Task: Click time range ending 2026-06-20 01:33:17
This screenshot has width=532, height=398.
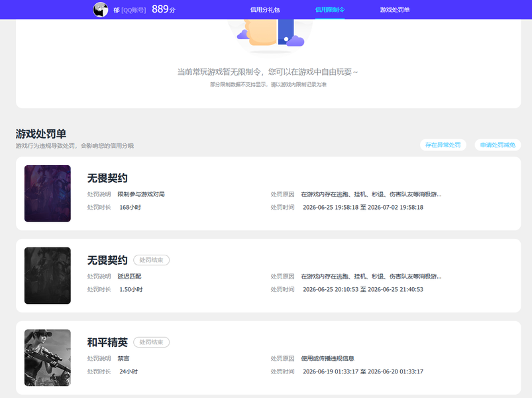Action: point(363,372)
